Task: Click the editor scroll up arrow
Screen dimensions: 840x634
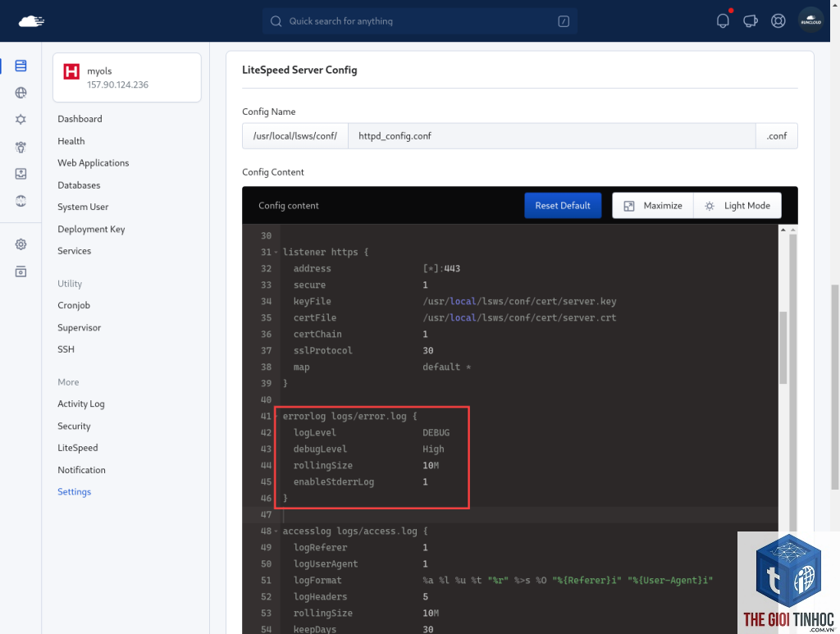Action: point(783,230)
